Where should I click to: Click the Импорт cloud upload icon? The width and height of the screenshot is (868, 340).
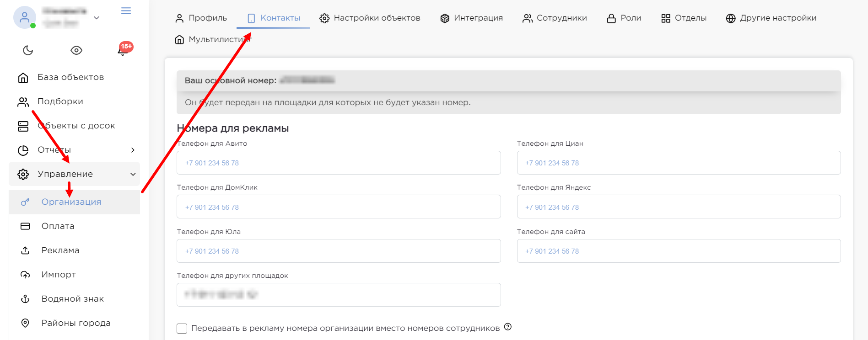click(x=25, y=275)
